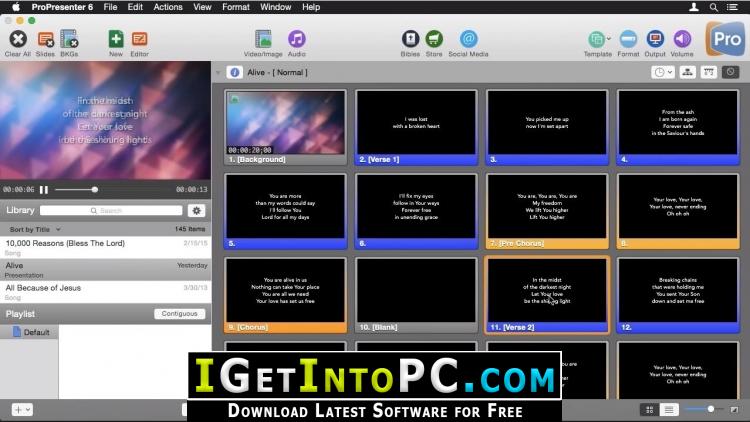Image resolution: width=750 pixels, height=422 pixels.
Task: Click the slide arrangement icon
Action: (x=687, y=72)
